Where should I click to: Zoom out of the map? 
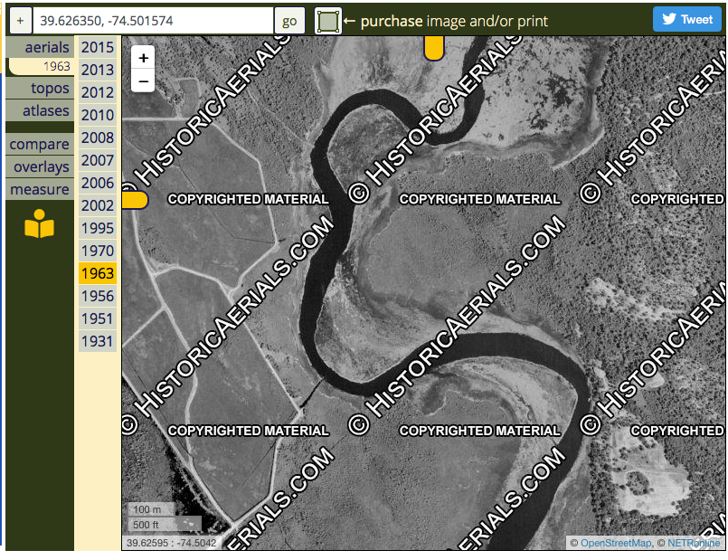tap(143, 81)
